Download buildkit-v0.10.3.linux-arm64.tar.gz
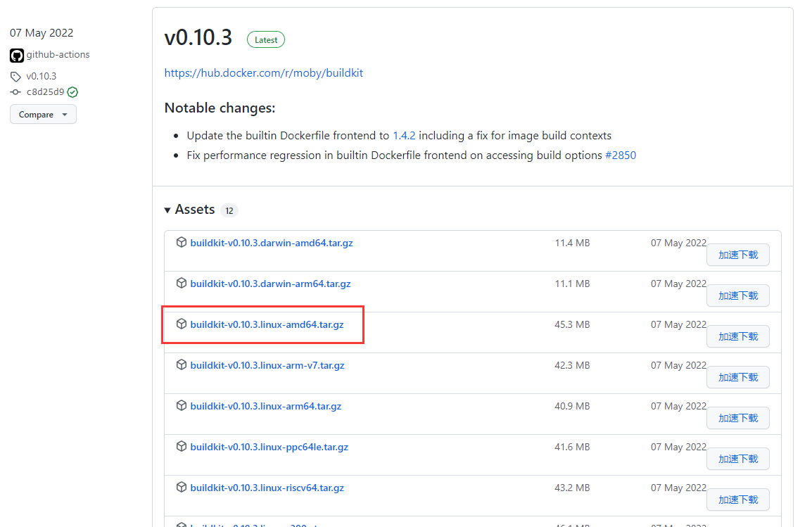 click(x=265, y=407)
